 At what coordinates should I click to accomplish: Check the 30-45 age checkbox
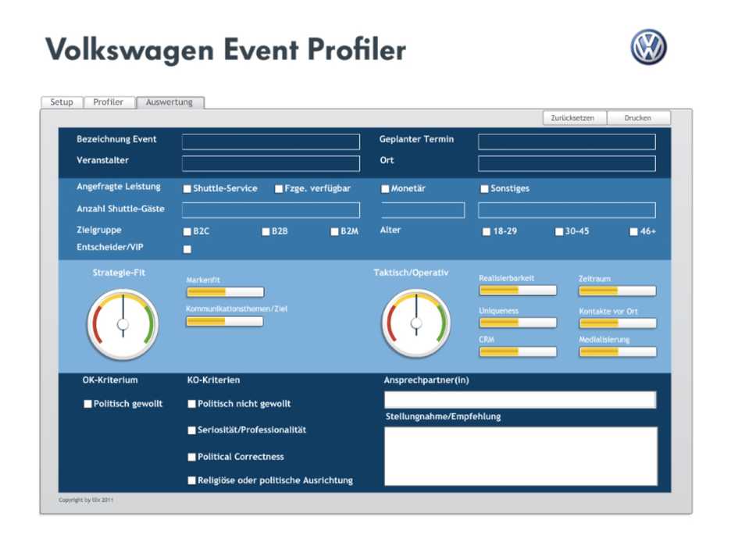[559, 231]
